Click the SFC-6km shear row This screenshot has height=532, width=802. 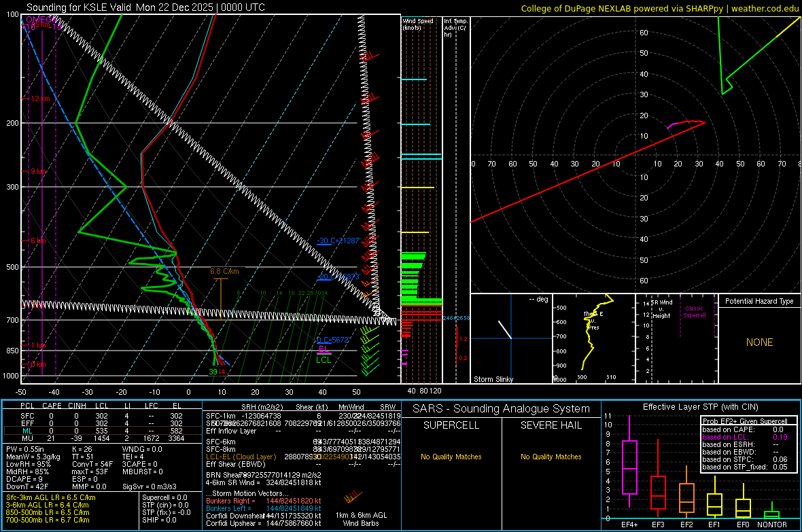[x=303, y=442]
